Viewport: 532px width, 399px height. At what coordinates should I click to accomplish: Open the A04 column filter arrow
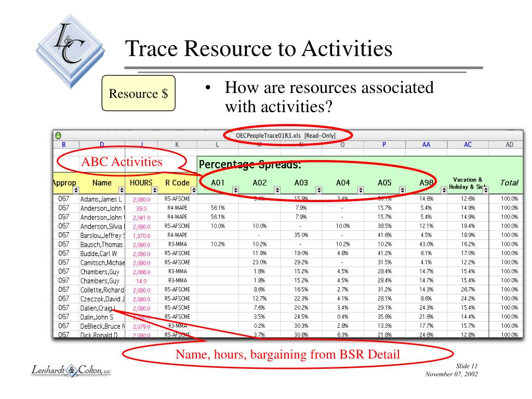pyautogui.click(x=361, y=190)
